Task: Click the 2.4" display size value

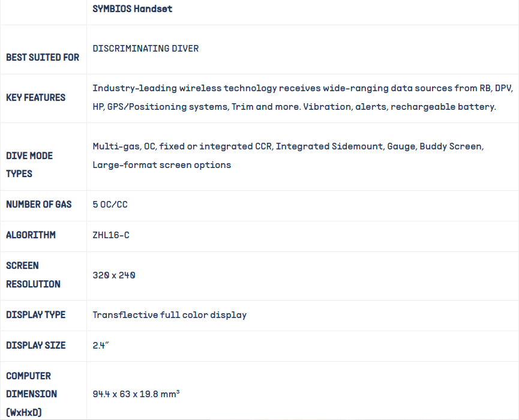Action: 100,346
